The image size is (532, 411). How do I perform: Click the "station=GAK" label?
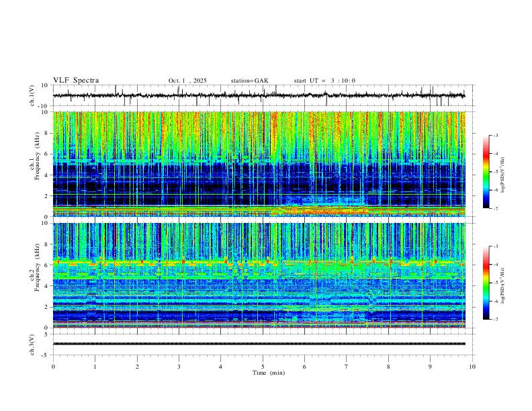[249, 81]
